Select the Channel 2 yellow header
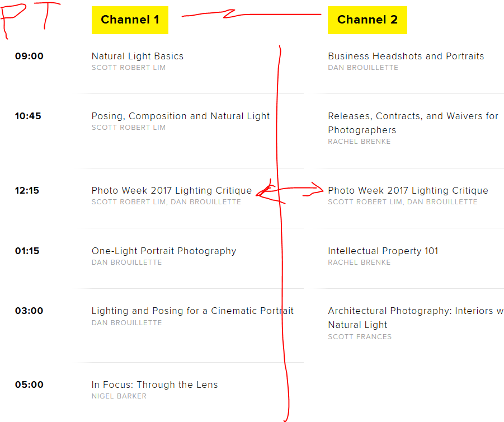The width and height of the screenshot is (504, 422). (368, 20)
